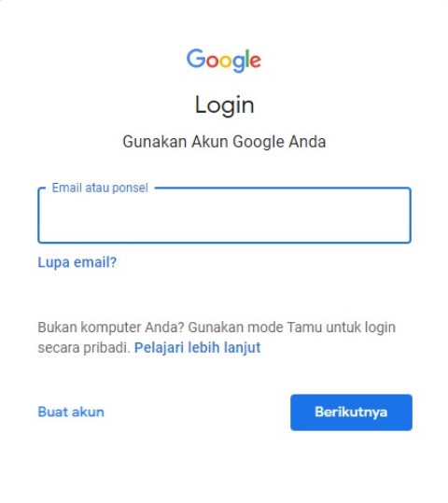Viewport: 448px width, 503px height.
Task: Click the Gunakan Akun Google Anda subtitle
Action: (224, 142)
